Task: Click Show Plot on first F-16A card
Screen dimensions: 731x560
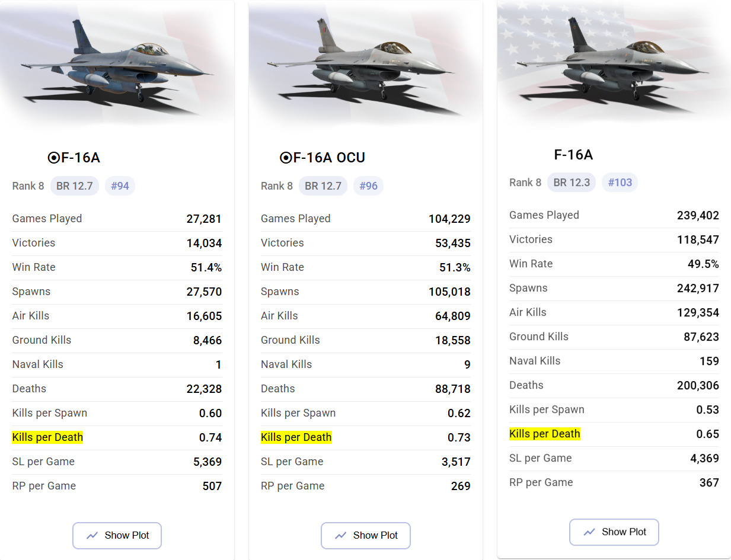Action: pos(117,535)
